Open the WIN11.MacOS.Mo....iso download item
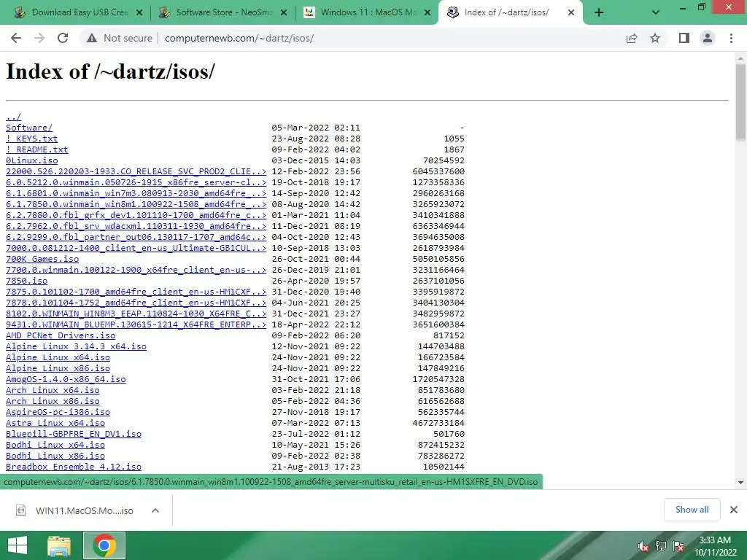747x560 pixels. pos(75,510)
